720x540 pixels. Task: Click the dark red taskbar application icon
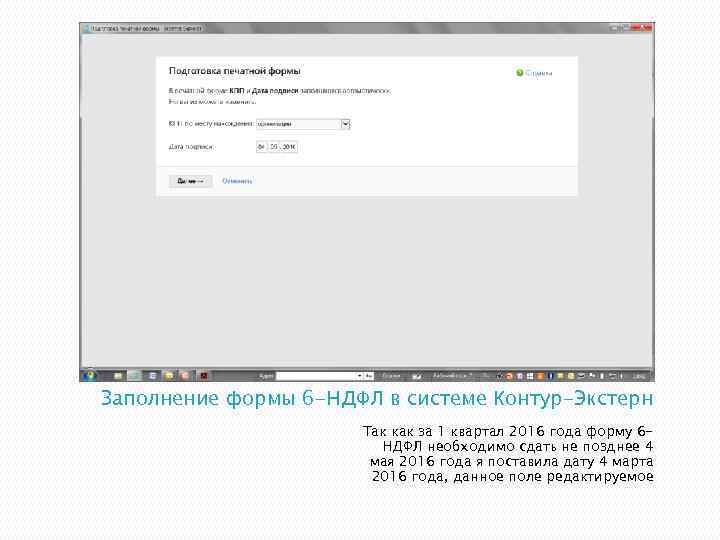pos(204,376)
